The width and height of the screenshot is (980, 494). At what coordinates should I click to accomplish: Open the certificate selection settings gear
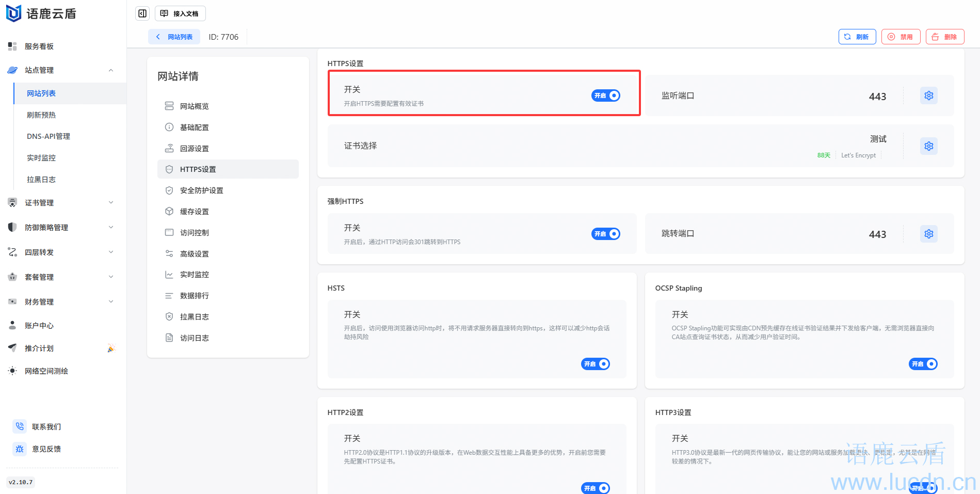click(928, 146)
